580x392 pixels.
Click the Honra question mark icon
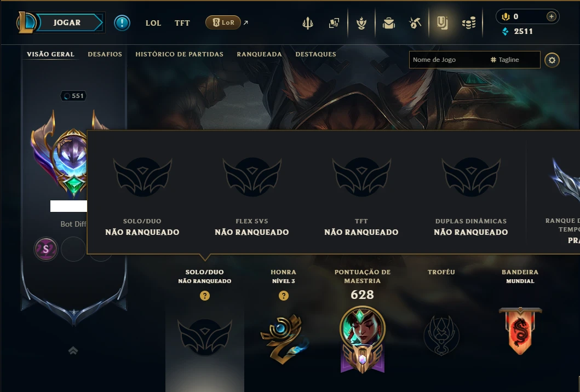[x=283, y=296]
